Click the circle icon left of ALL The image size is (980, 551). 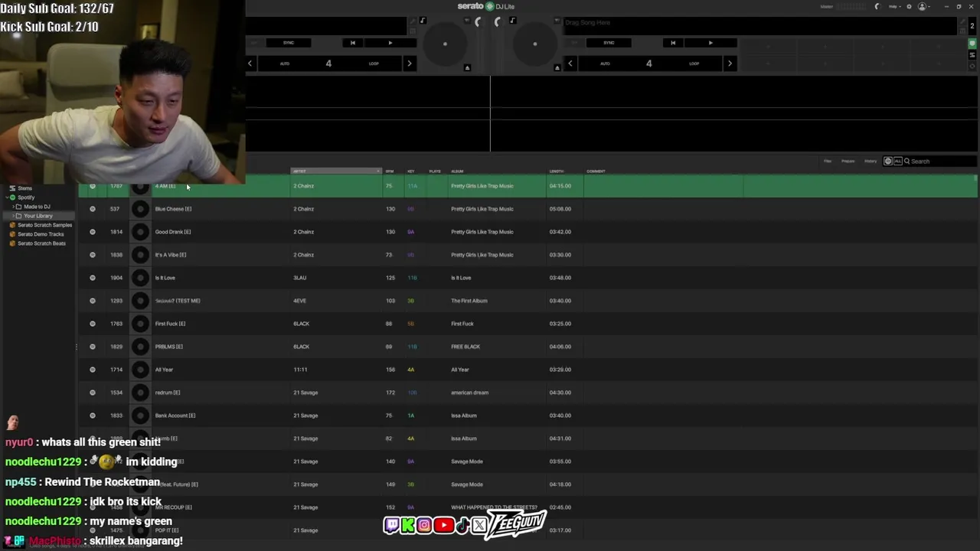888,161
